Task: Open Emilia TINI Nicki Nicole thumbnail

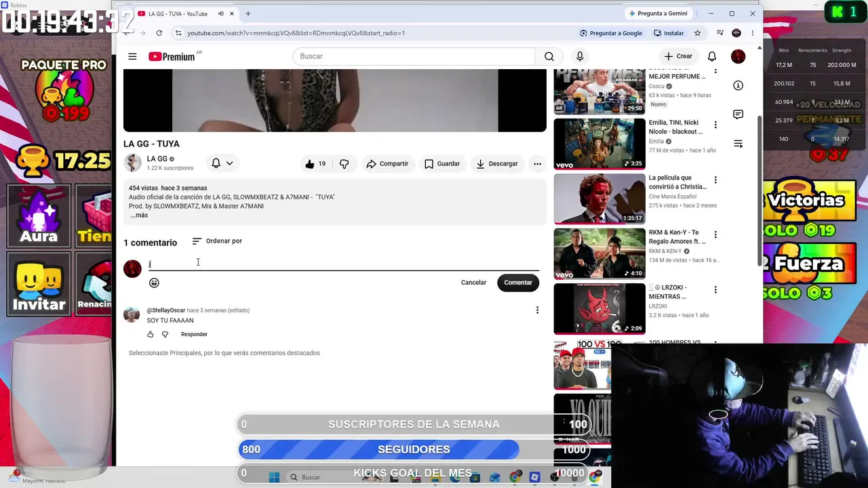Action: (599, 144)
